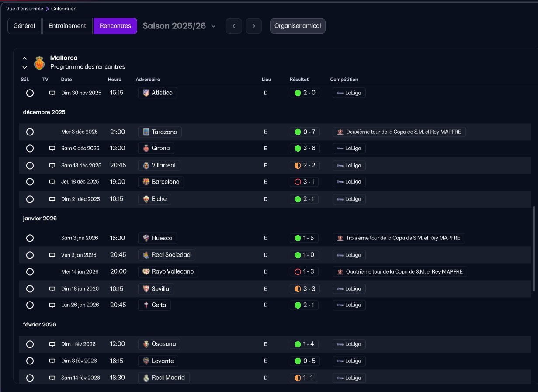Viewport: 538px width, 392px height.
Task: Click the Mallorca club crest icon
Action: click(x=39, y=62)
